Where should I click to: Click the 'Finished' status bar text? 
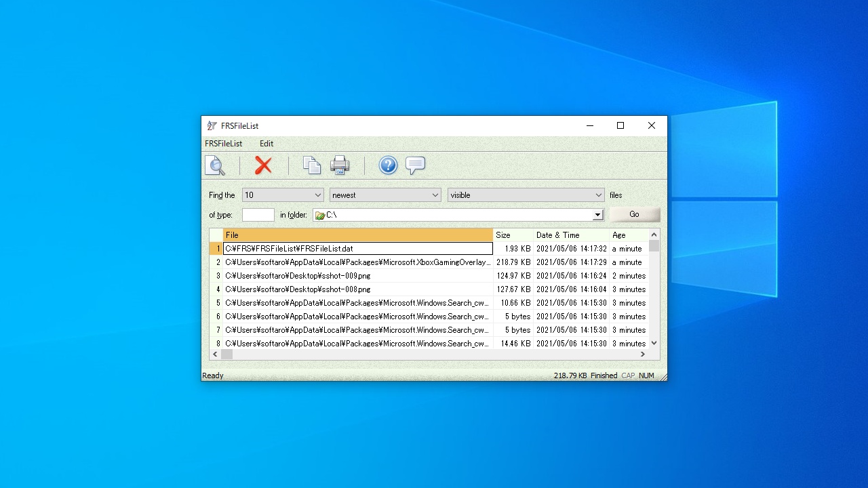[604, 375]
